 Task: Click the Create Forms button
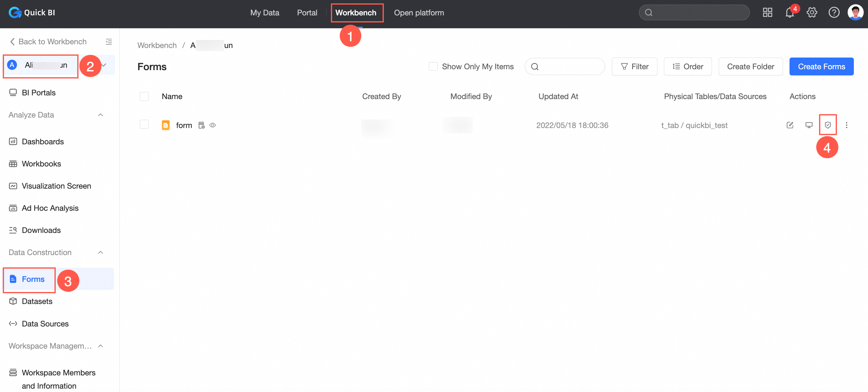point(821,67)
